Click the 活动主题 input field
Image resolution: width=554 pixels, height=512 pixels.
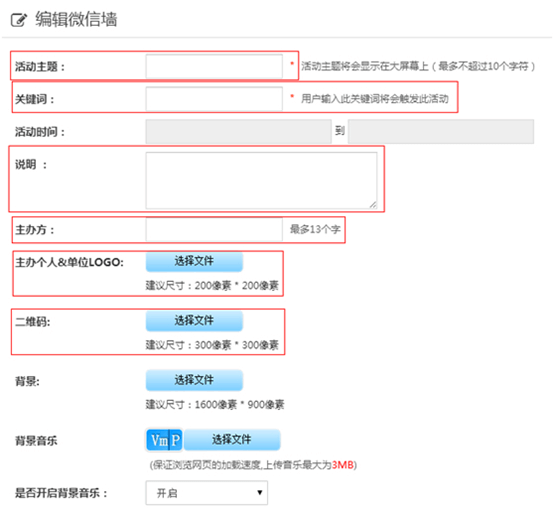214,66
